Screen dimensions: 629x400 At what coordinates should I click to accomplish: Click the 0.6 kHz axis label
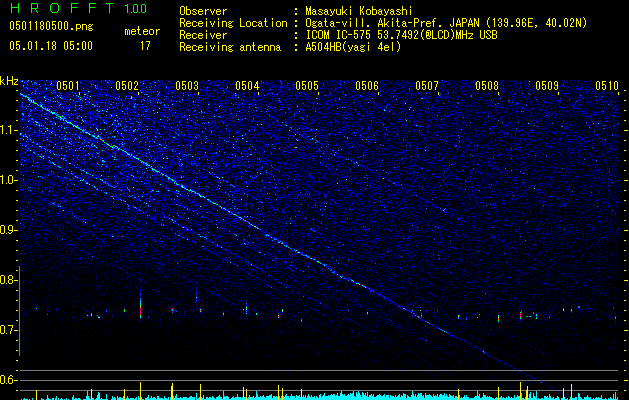click(x=9, y=380)
